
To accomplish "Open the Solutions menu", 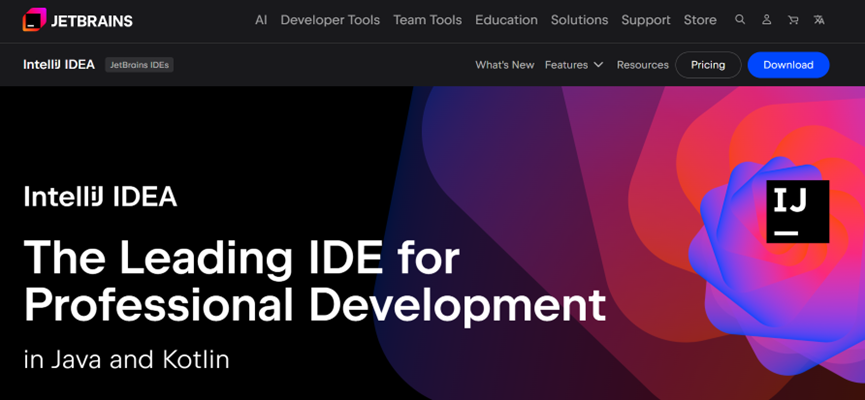I will [x=579, y=20].
